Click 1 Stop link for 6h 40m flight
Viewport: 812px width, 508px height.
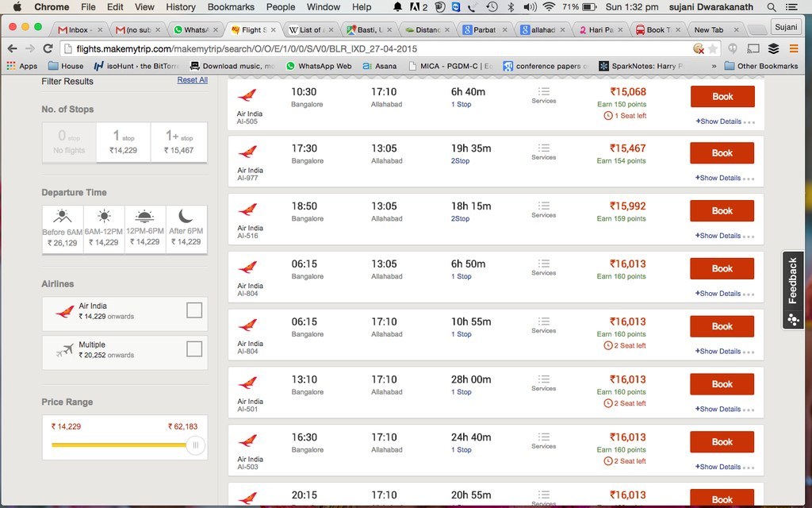click(461, 104)
